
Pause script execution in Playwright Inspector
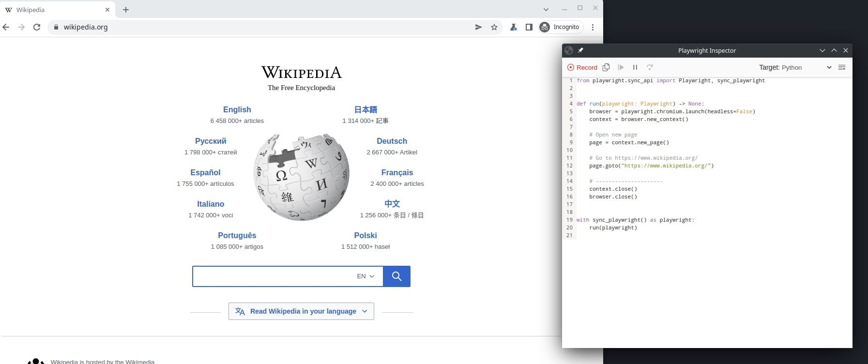pos(635,67)
